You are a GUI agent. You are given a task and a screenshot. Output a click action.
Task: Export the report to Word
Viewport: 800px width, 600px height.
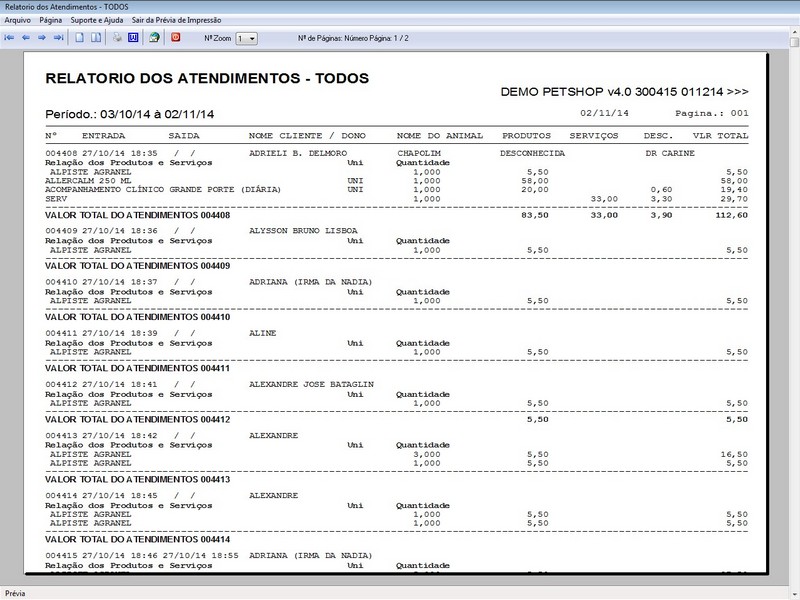pos(132,37)
